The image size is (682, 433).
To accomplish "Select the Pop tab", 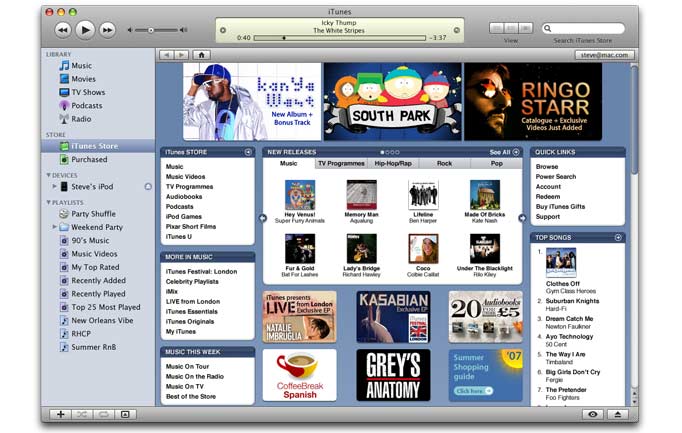I will (496, 163).
